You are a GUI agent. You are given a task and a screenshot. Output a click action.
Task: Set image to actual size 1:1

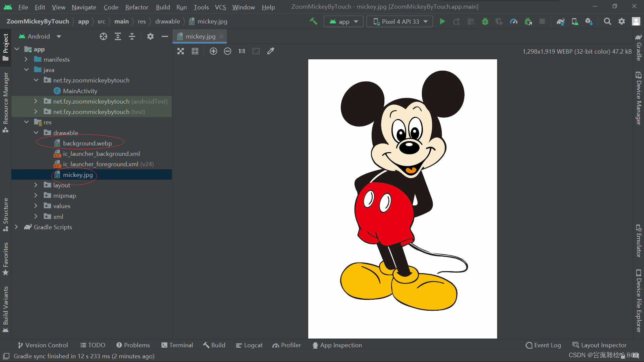[242, 51]
